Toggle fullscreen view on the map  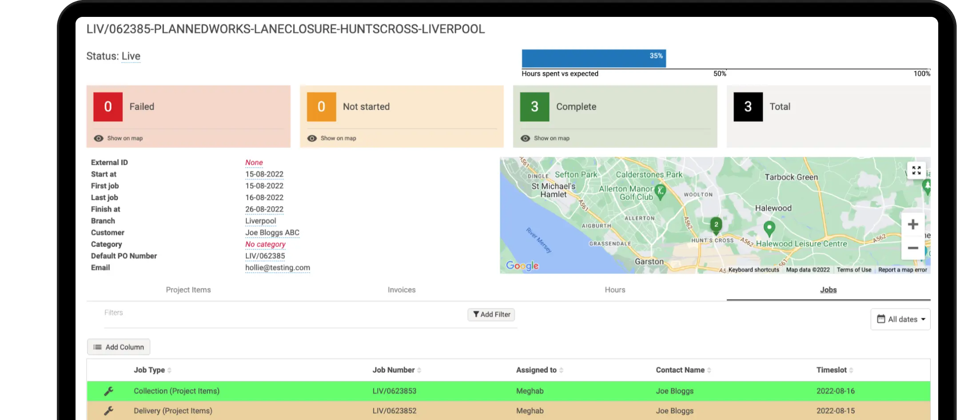[916, 171]
